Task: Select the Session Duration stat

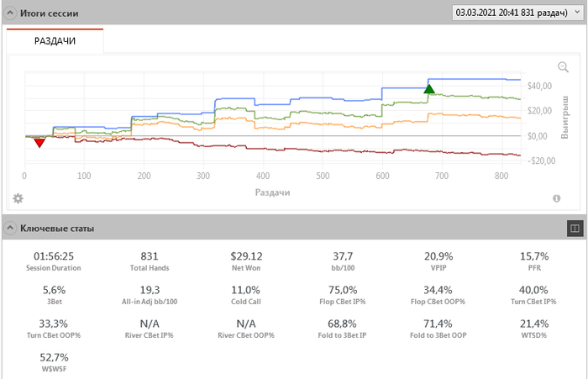Action: coord(53,261)
